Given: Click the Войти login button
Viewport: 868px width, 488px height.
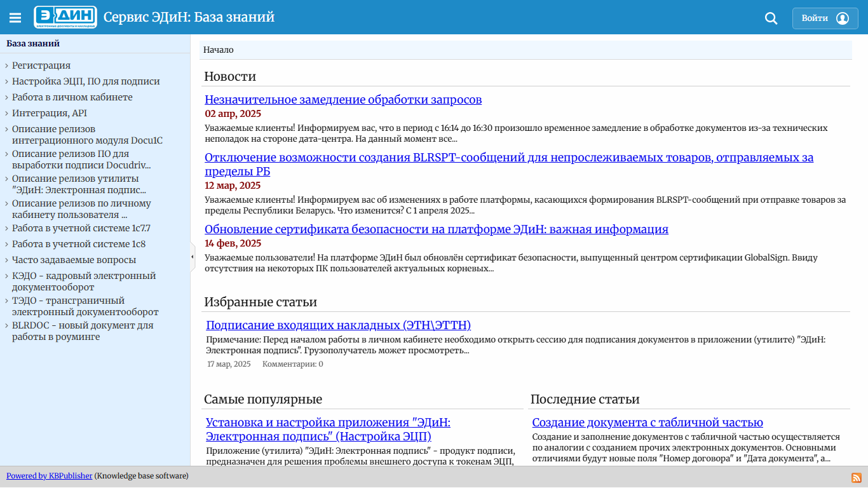Looking at the screenshot, I should click(825, 18).
